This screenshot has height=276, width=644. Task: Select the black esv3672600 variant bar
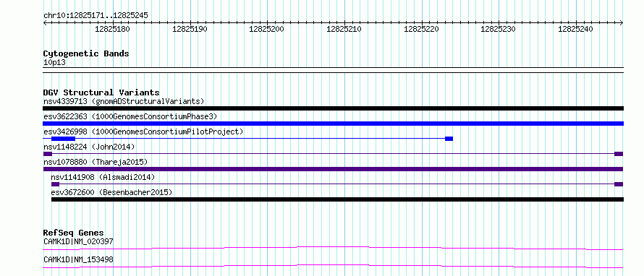click(x=337, y=199)
